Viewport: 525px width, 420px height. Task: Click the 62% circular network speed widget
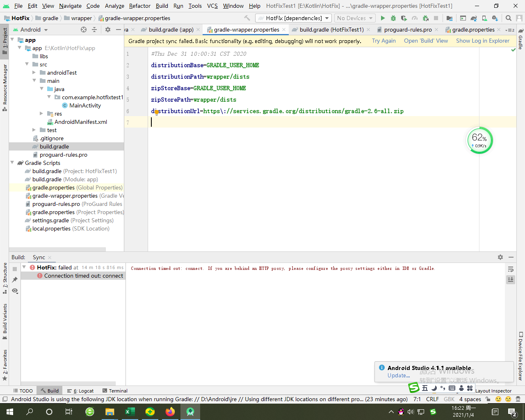point(479,140)
